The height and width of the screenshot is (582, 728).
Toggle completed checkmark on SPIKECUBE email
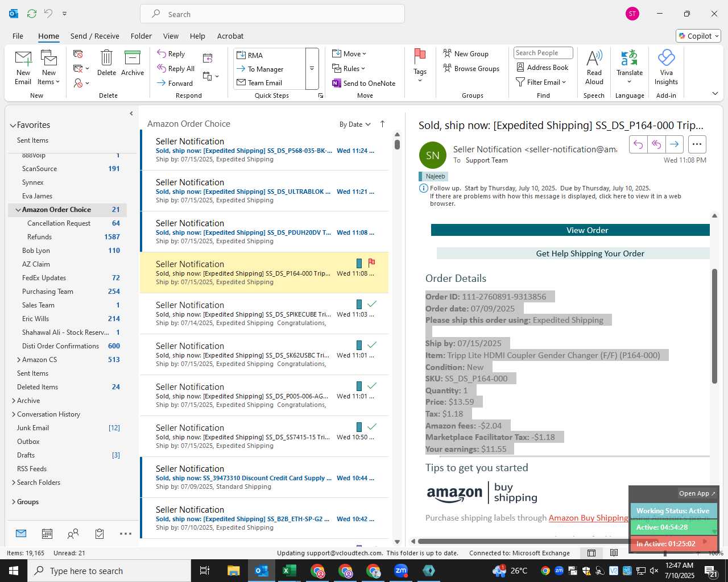coord(372,304)
